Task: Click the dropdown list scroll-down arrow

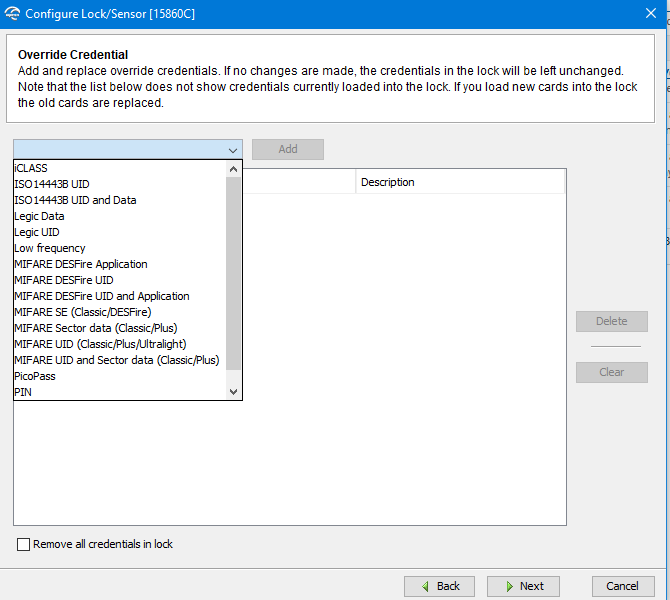Action: (x=234, y=392)
